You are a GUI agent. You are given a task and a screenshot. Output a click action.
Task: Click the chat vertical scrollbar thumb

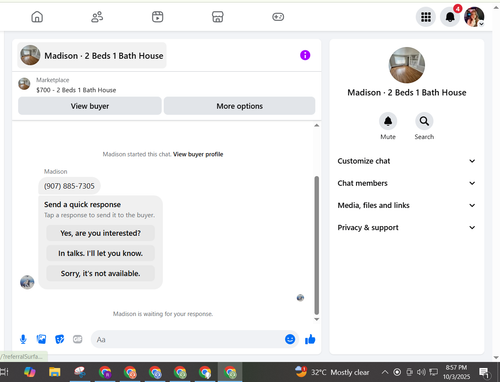coord(317,245)
